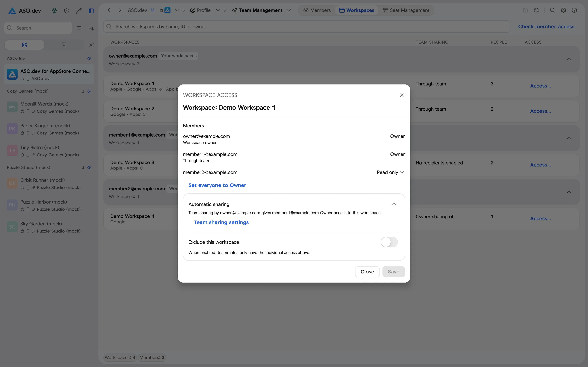Viewport: 588px width, 367px height.
Task: Switch to the book library view in sidebar
Action: (64, 45)
